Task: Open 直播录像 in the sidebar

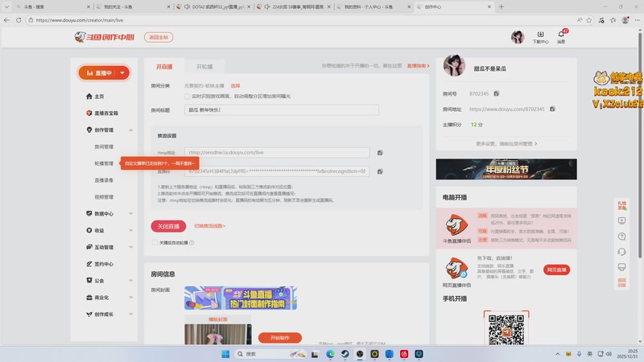Action: [104, 180]
